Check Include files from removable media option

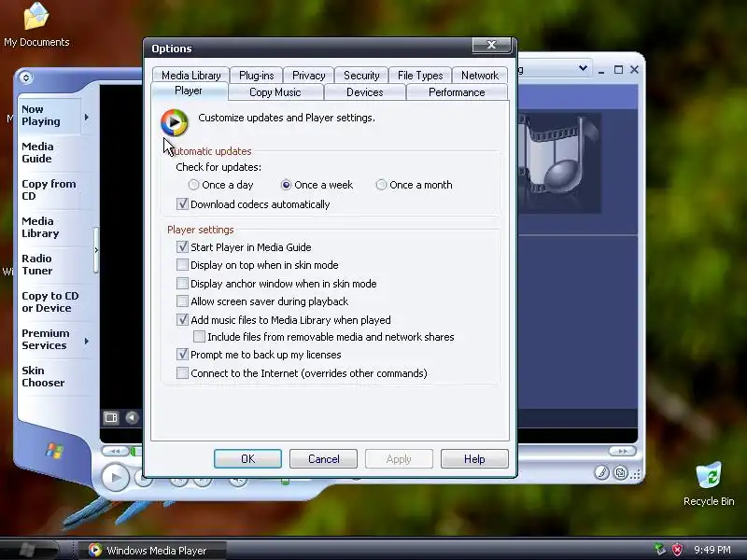click(x=199, y=337)
